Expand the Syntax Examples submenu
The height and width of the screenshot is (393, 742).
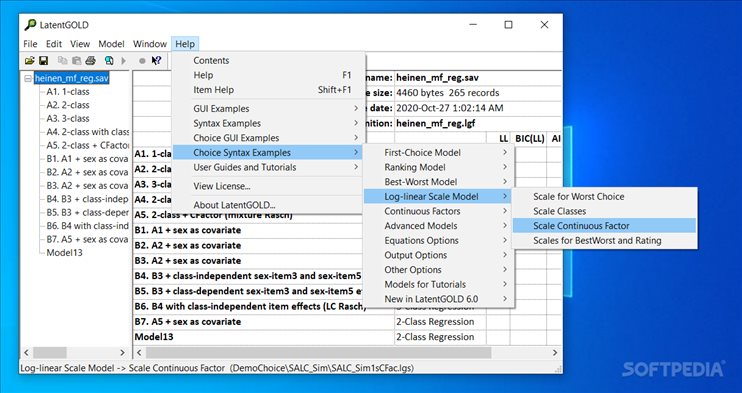pyautogui.click(x=268, y=123)
